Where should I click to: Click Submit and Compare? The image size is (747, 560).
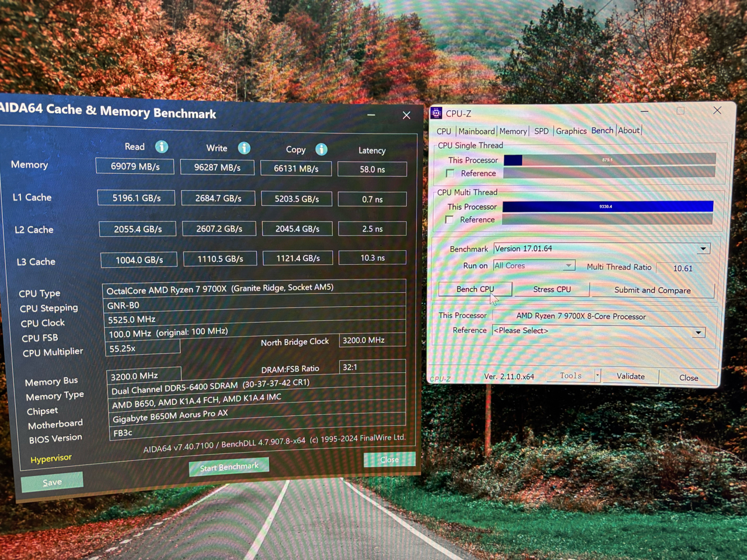[x=652, y=290]
